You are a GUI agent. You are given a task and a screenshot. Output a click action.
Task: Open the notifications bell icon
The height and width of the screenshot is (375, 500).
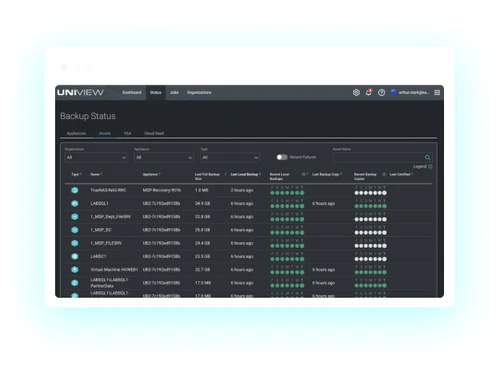click(369, 92)
